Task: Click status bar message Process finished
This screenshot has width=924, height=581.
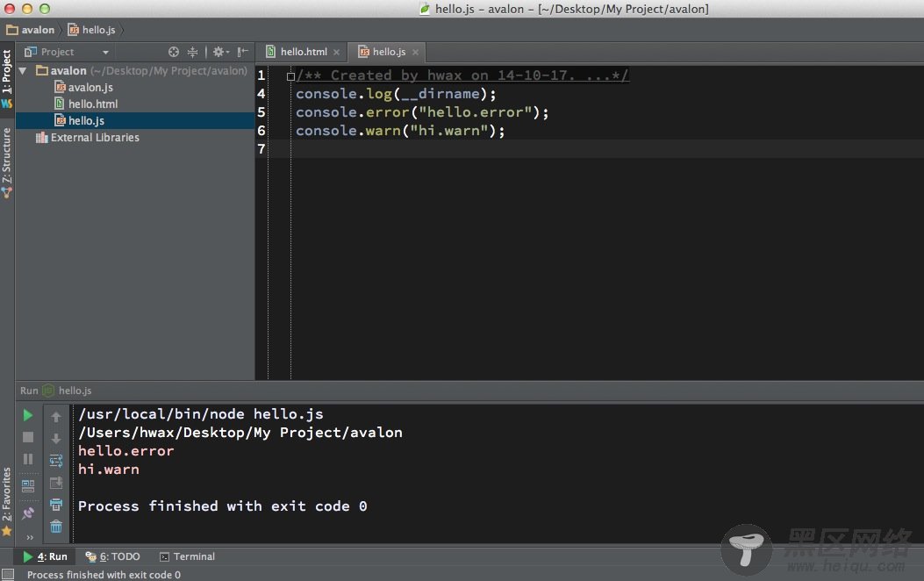Action: (104, 575)
